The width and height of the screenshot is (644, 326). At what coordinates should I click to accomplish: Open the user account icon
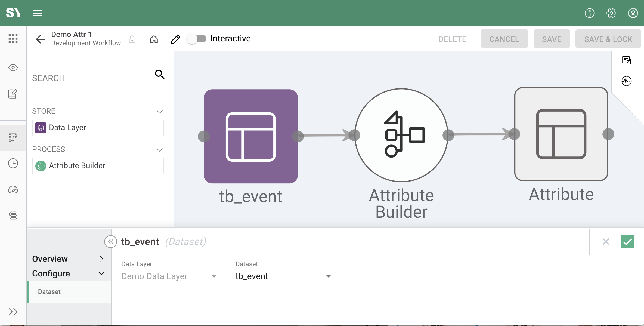[x=633, y=13]
